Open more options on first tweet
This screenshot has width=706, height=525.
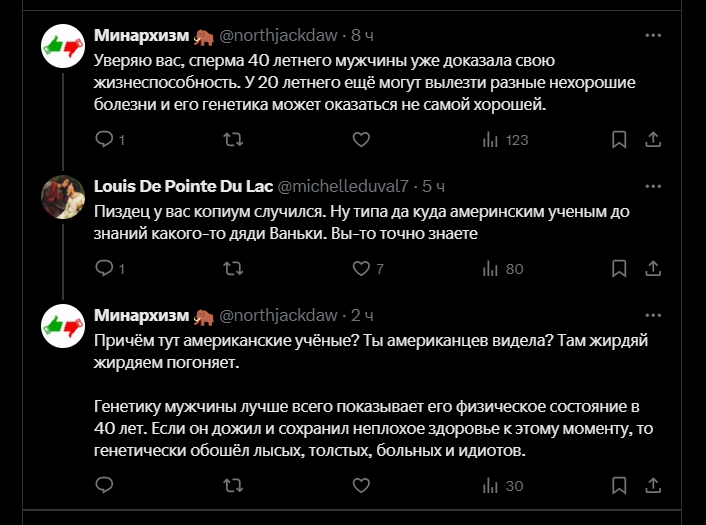[x=653, y=35]
